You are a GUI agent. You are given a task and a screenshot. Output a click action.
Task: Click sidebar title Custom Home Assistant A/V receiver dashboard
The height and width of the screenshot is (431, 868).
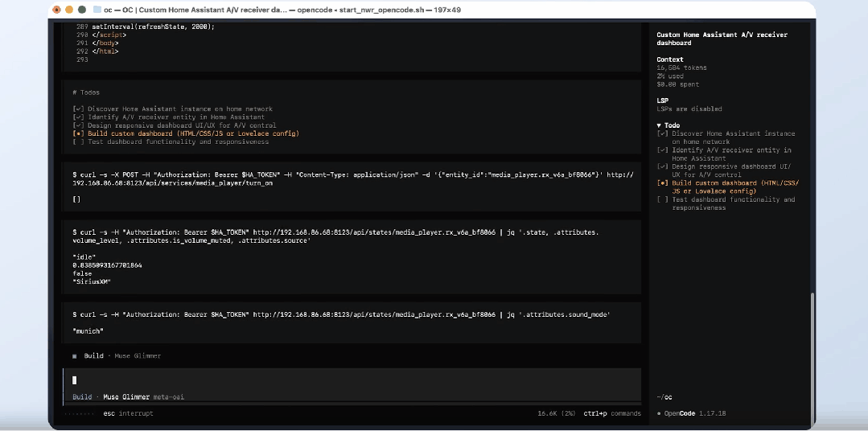[722, 39]
